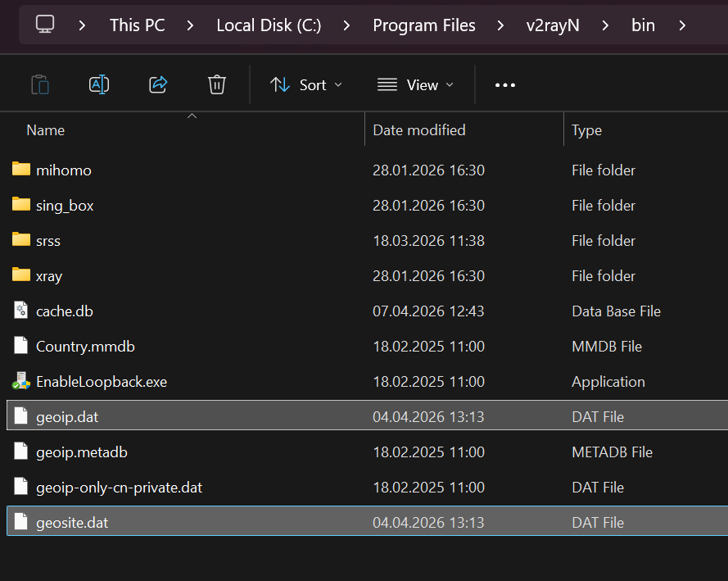This screenshot has width=728, height=581.
Task: Open the Sort dropdown
Action: [306, 84]
